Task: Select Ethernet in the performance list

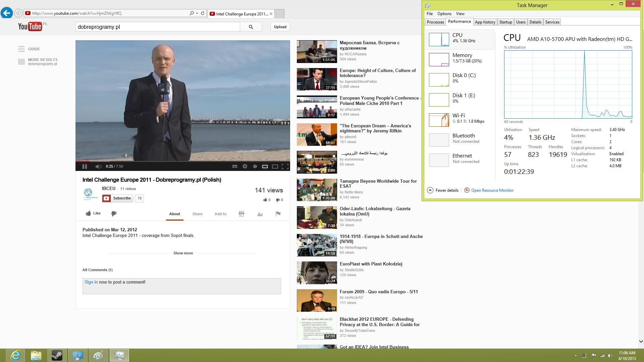Action: (460, 160)
